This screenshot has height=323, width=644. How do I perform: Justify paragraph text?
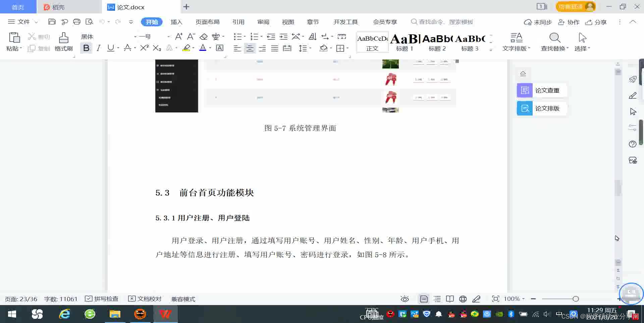tap(275, 48)
